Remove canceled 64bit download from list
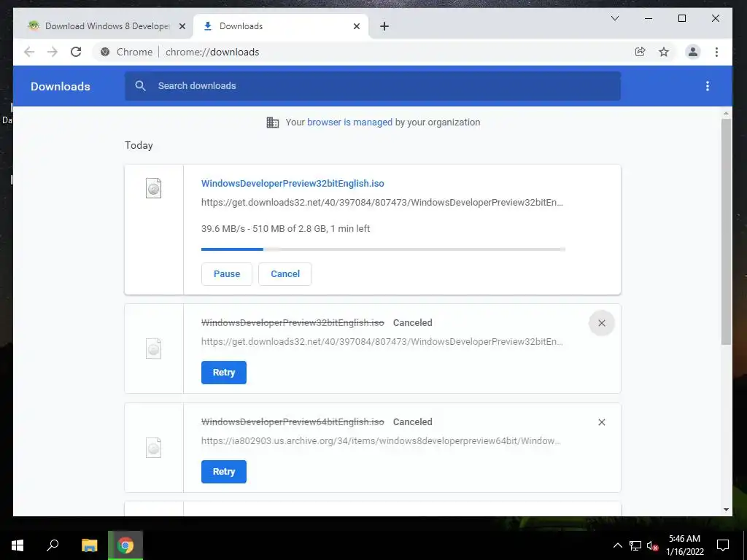The image size is (747, 560). [x=602, y=422]
